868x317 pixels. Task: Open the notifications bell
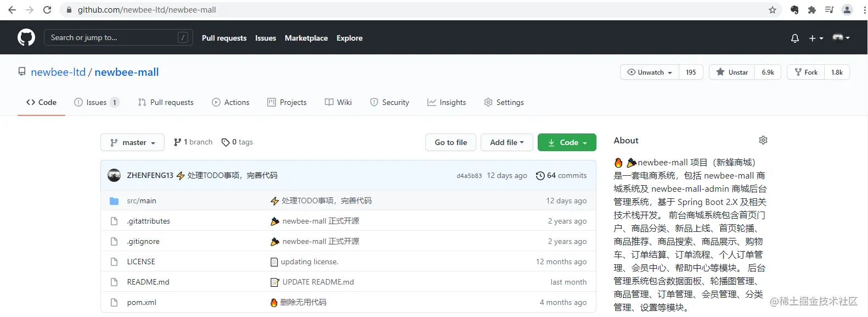point(794,38)
